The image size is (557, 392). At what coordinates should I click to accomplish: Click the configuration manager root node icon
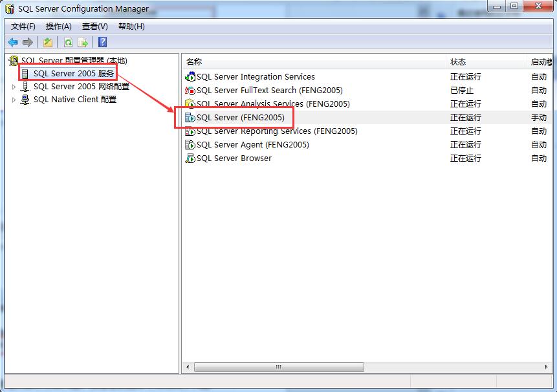coord(14,61)
